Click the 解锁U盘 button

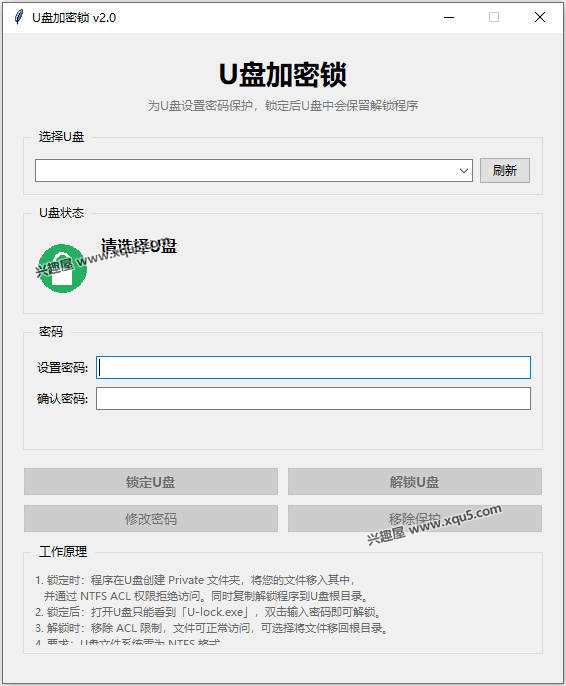(x=415, y=482)
